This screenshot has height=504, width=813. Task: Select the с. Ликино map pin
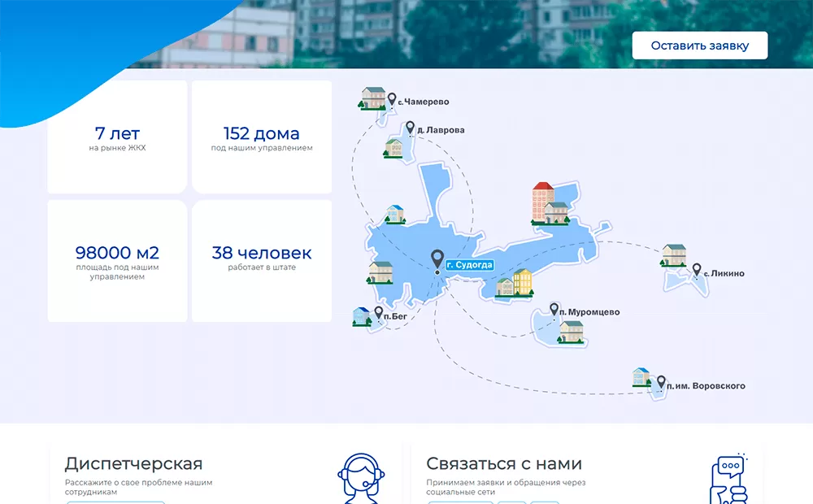click(x=696, y=270)
